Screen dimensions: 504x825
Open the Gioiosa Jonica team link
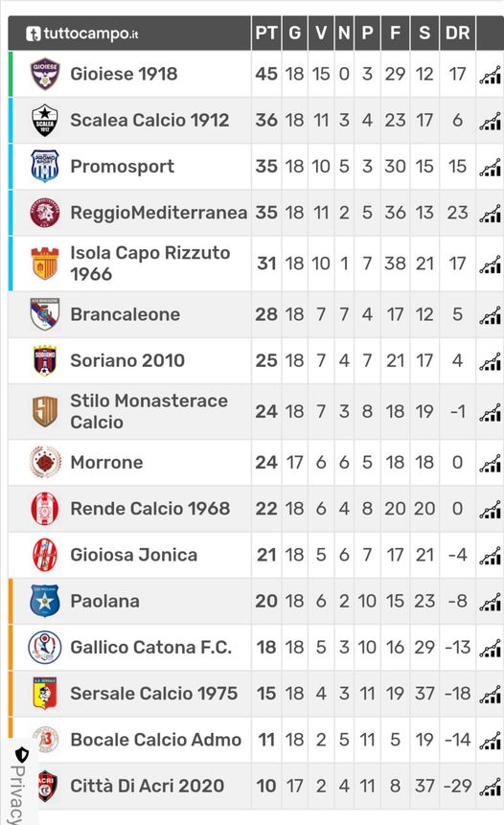pos(133,555)
